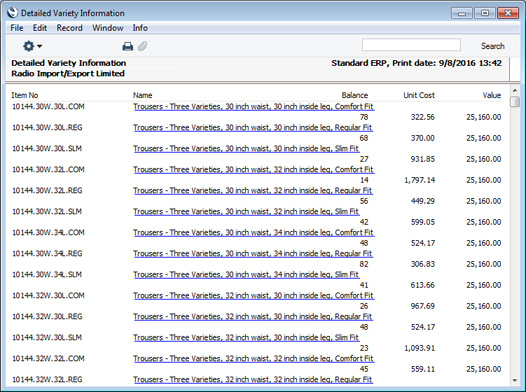Click the Search button
The width and height of the screenshot is (526, 392).
(x=492, y=46)
